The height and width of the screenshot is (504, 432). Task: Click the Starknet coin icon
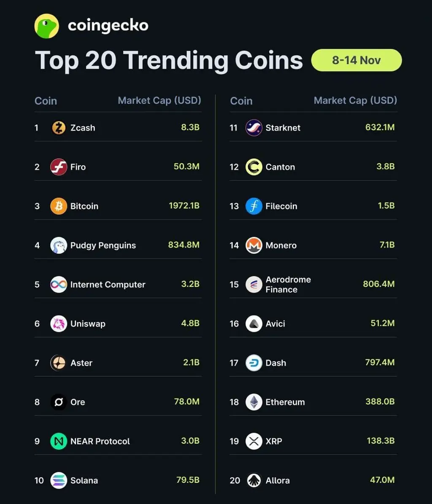[x=254, y=128]
